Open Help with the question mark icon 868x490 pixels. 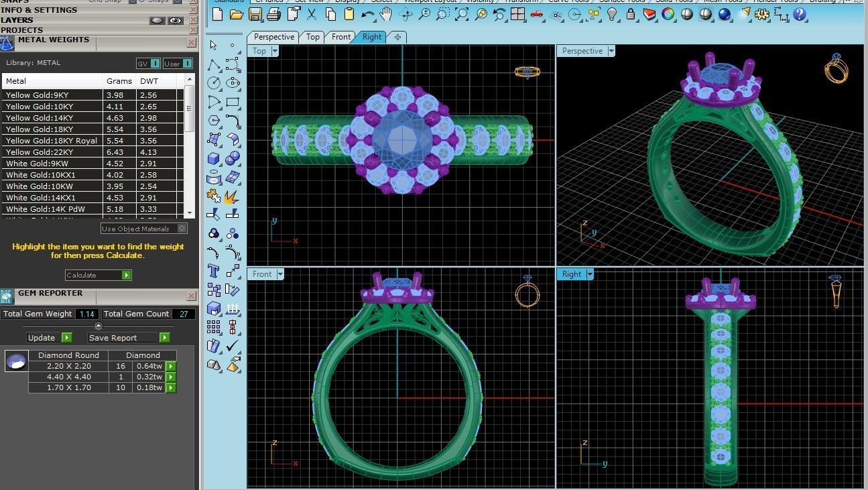point(799,14)
